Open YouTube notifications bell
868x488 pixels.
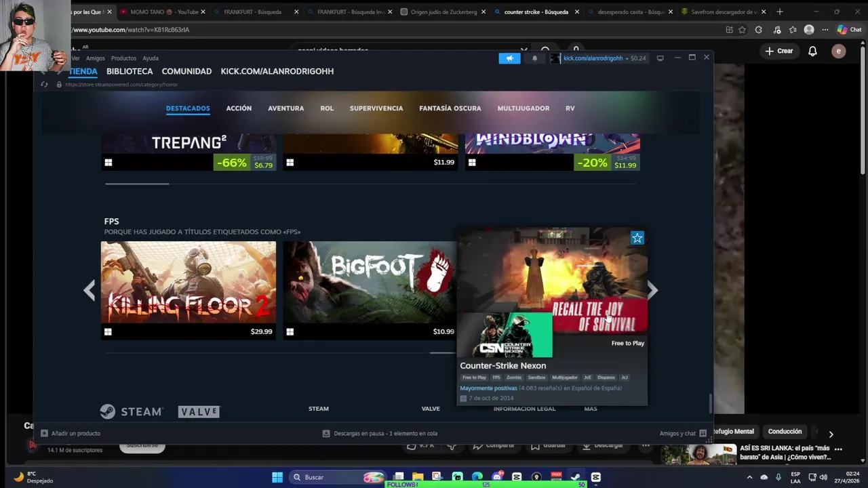coord(812,51)
